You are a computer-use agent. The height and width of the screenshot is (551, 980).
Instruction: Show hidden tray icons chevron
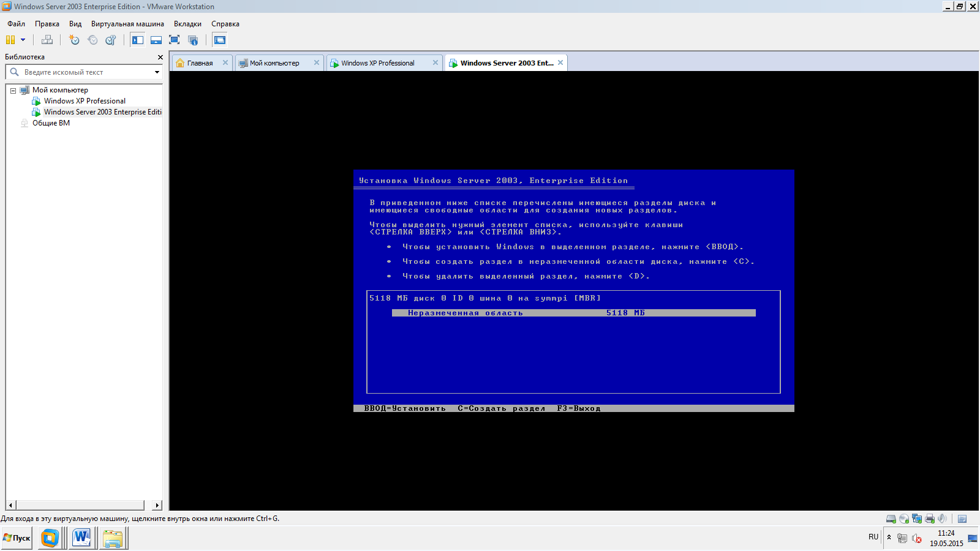click(x=889, y=538)
